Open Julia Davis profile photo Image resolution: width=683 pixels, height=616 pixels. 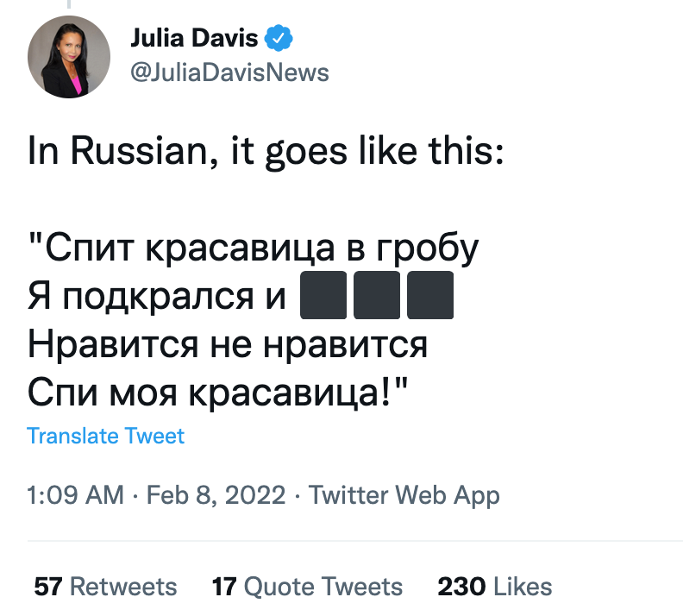[x=69, y=56]
